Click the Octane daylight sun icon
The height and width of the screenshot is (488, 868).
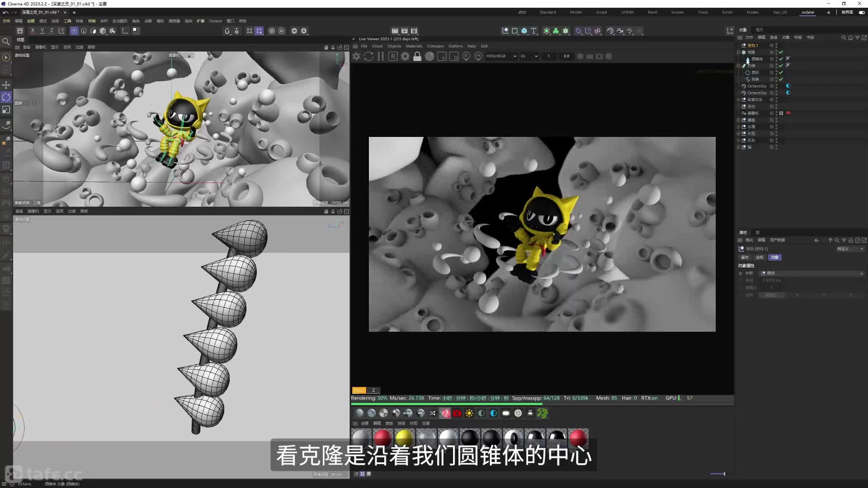(469, 413)
